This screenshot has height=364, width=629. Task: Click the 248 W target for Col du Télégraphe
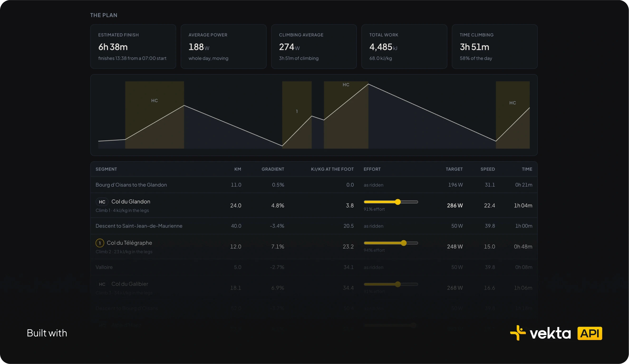tap(455, 246)
